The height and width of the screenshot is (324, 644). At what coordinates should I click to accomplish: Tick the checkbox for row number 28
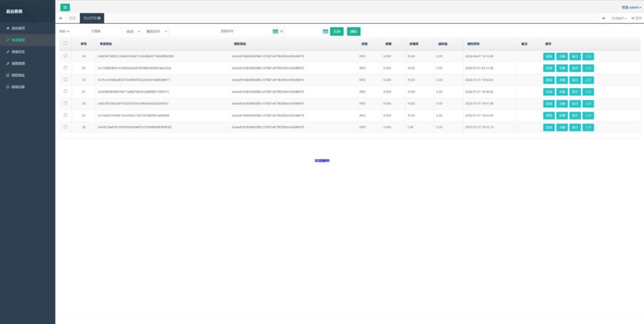pyautogui.click(x=65, y=128)
